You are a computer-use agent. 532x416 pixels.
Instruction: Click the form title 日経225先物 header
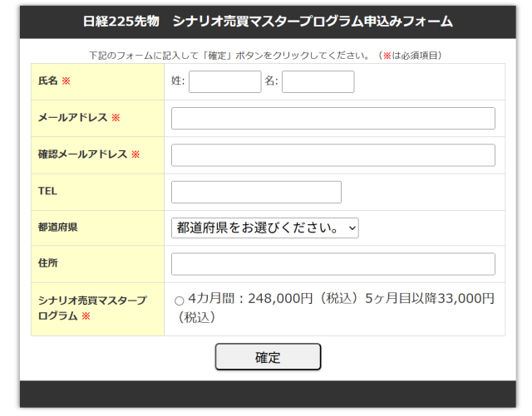[x=268, y=22]
